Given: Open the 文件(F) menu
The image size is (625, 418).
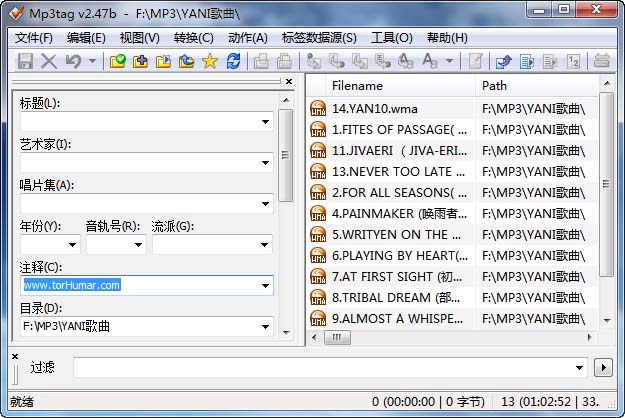Looking at the screenshot, I should click(x=33, y=38).
